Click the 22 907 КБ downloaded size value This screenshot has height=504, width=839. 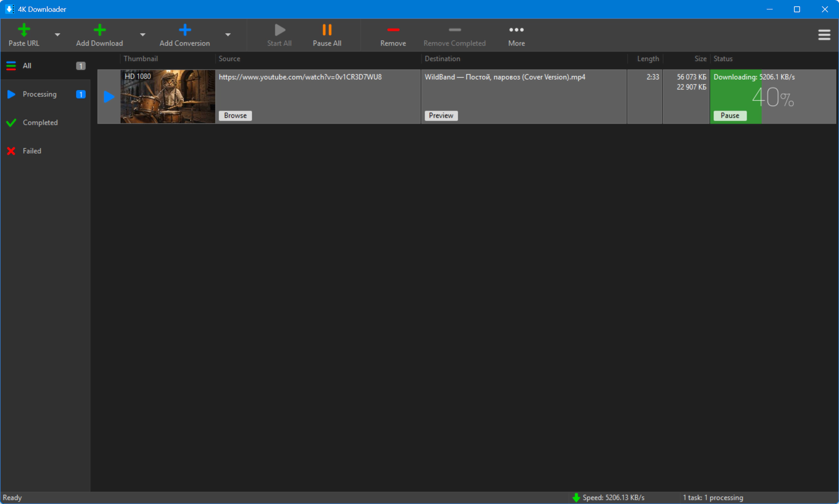tap(691, 87)
